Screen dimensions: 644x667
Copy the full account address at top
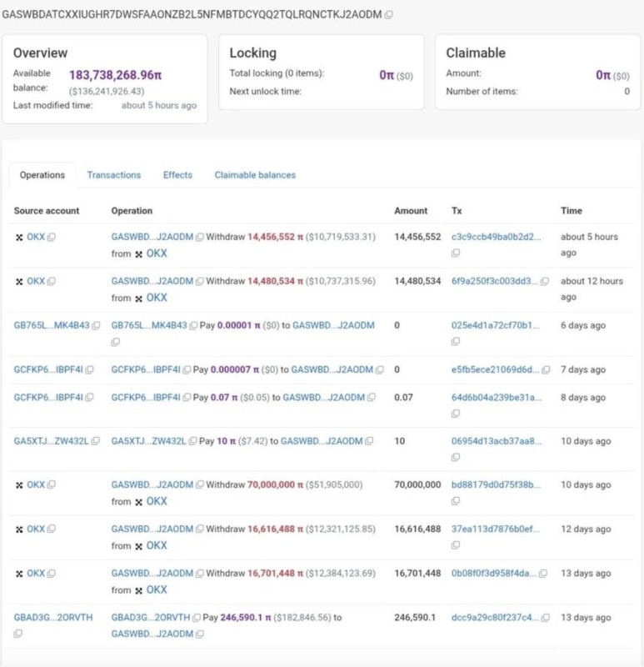(389, 16)
